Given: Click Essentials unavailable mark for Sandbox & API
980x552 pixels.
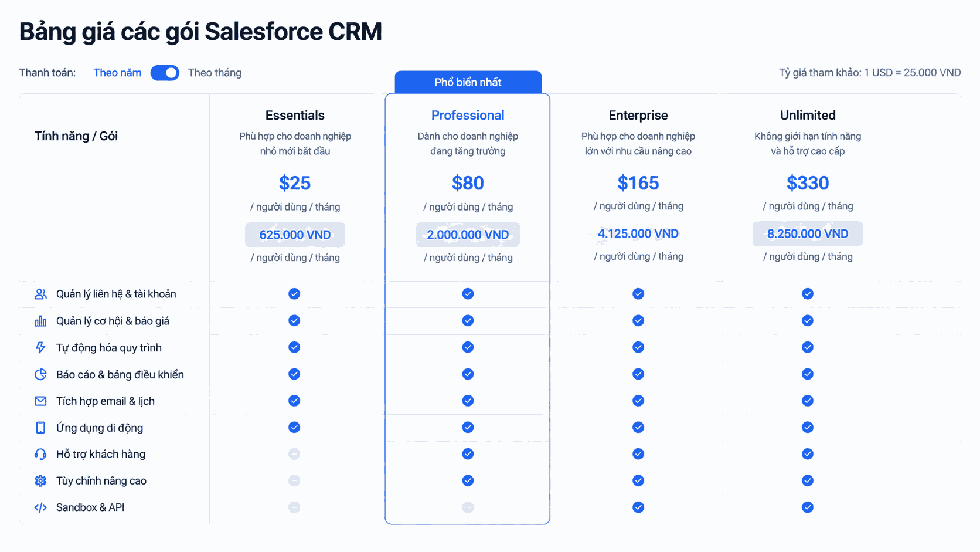Looking at the screenshot, I should [x=294, y=507].
